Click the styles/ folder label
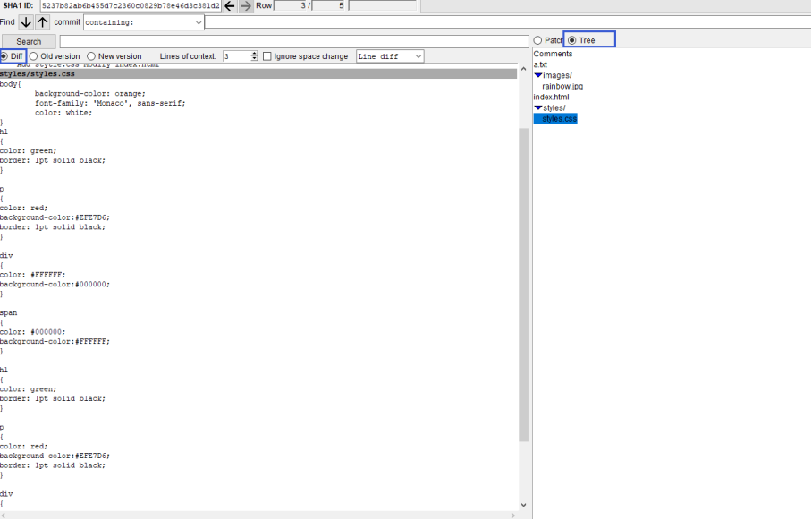 (x=554, y=107)
